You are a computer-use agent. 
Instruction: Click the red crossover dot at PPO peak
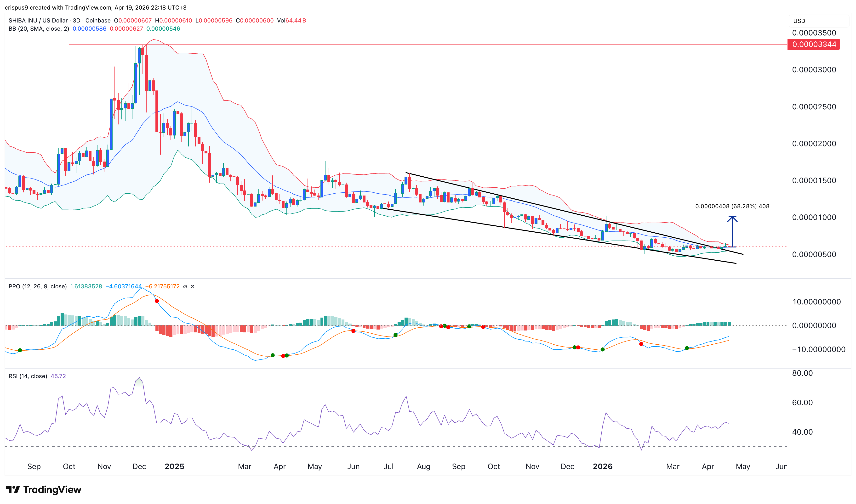click(157, 301)
